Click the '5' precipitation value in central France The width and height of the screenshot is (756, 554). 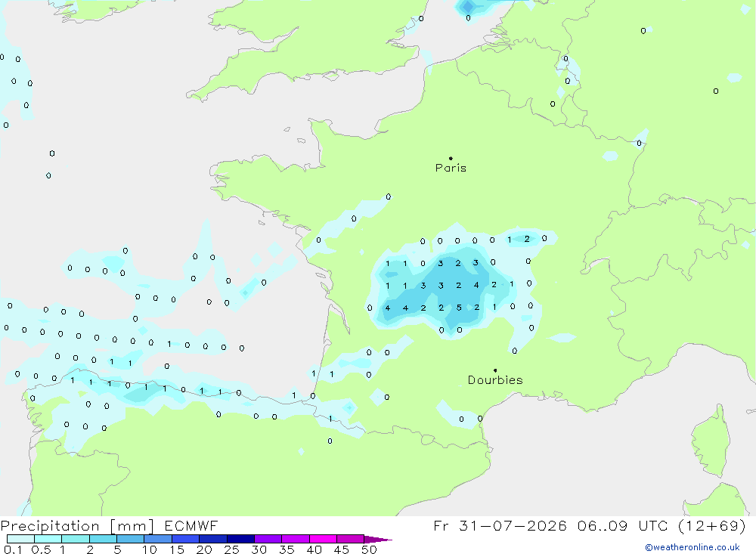[459, 308]
